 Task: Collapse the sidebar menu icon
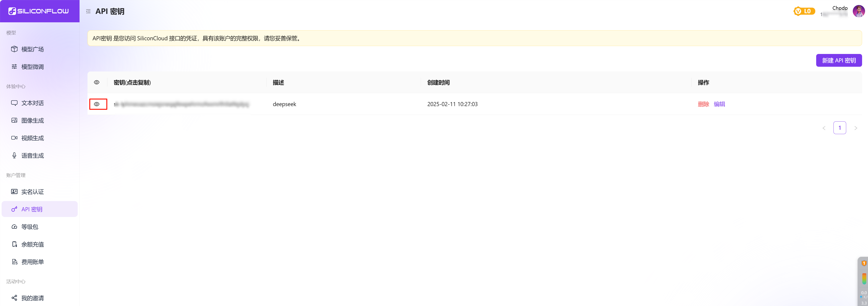point(88,11)
